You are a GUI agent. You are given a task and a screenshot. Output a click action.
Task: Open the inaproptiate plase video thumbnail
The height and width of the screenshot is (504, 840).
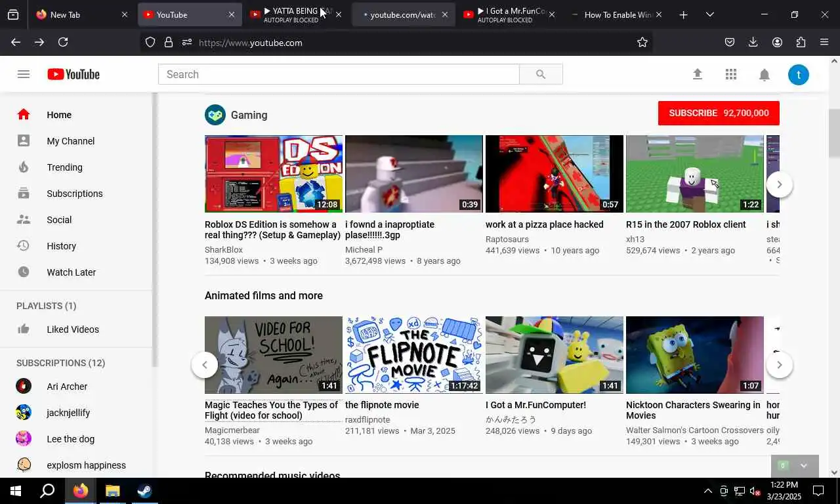[x=414, y=174]
